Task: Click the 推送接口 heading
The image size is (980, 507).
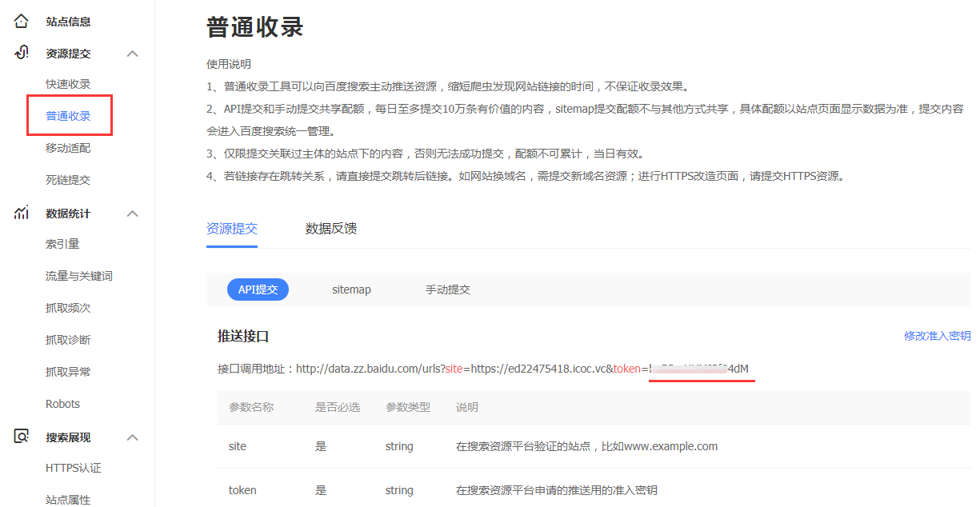Action: (243, 336)
